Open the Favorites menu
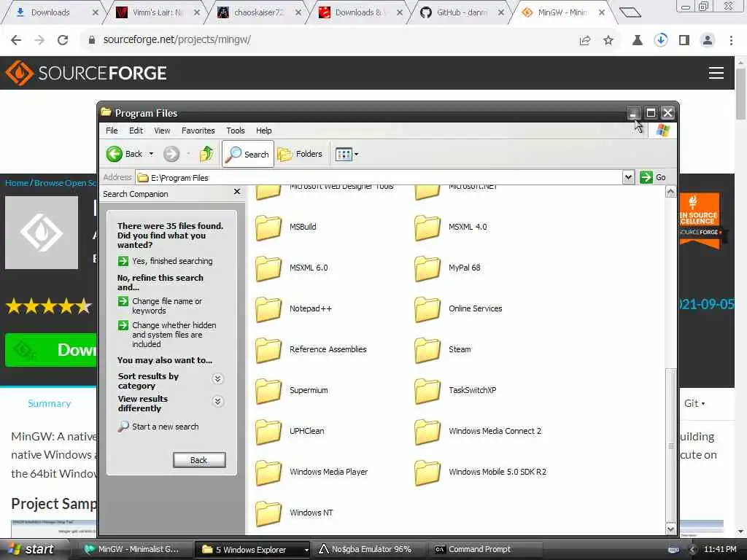This screenshot has height=560, width=747. [198, 131]
